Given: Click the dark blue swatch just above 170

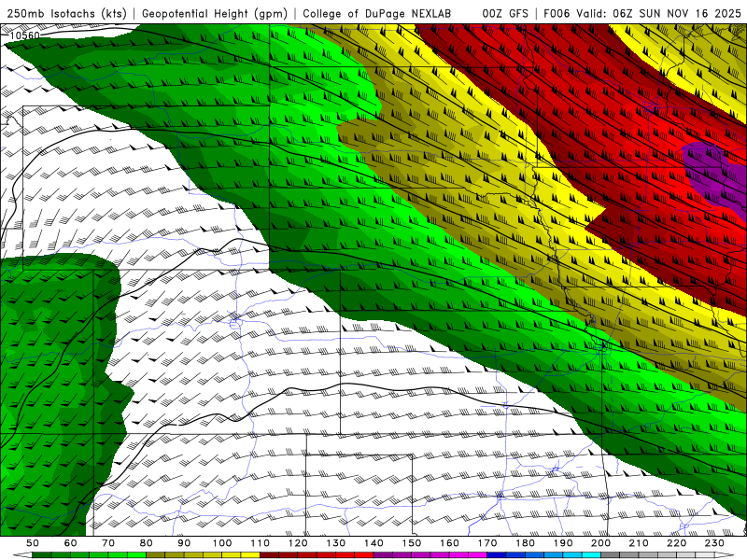Looking at the screenshot, I should pyautogui.click(x=496, y=554).
